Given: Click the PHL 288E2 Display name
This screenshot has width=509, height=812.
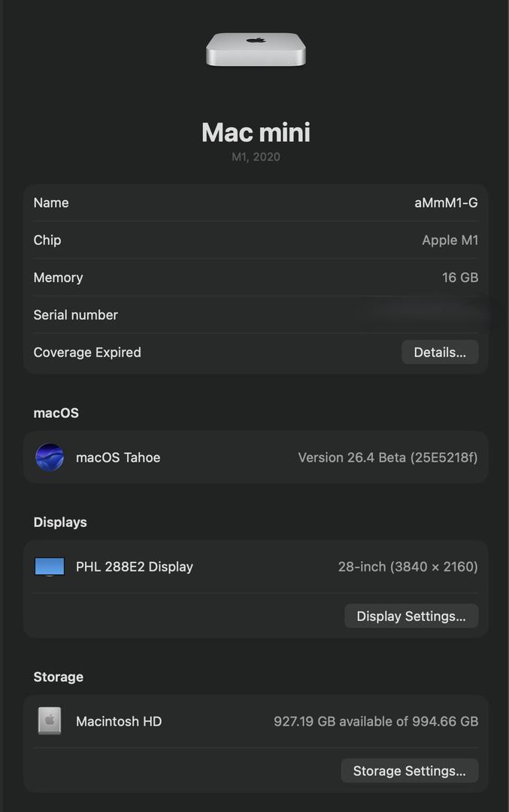Looking at the screenshot, I should tap(135, 567).
